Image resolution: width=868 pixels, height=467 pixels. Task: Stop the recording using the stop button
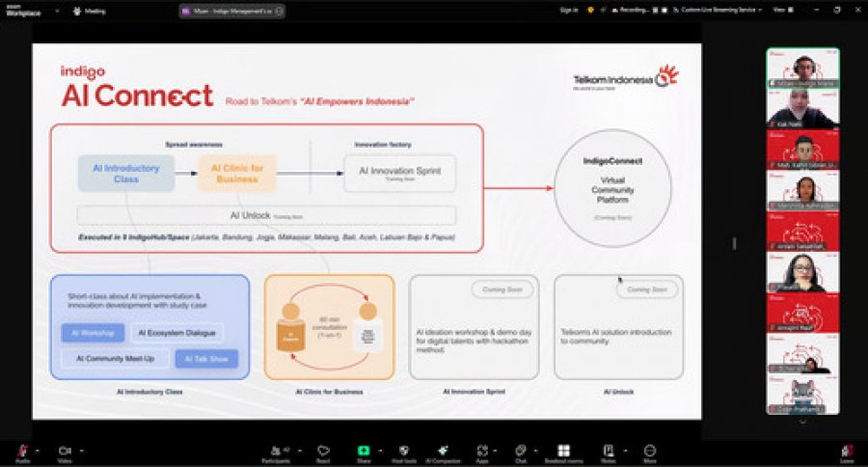665,10
